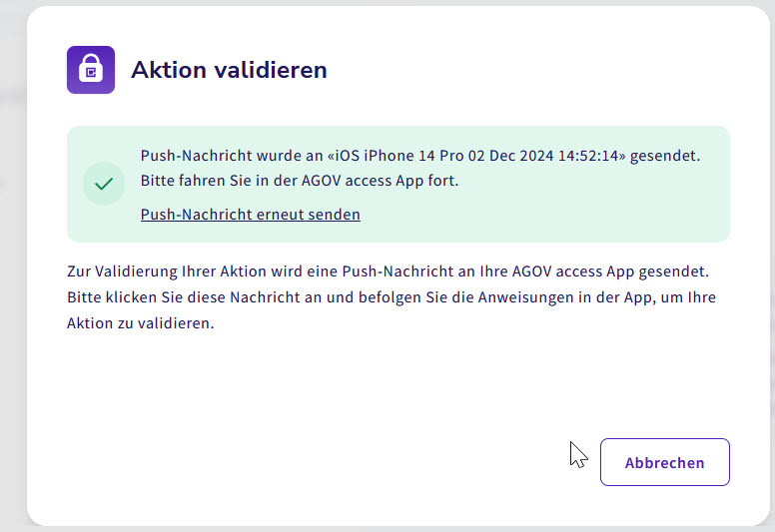Click the purple AGOV lock icon
775x532 pixels.
pos(91,70)
